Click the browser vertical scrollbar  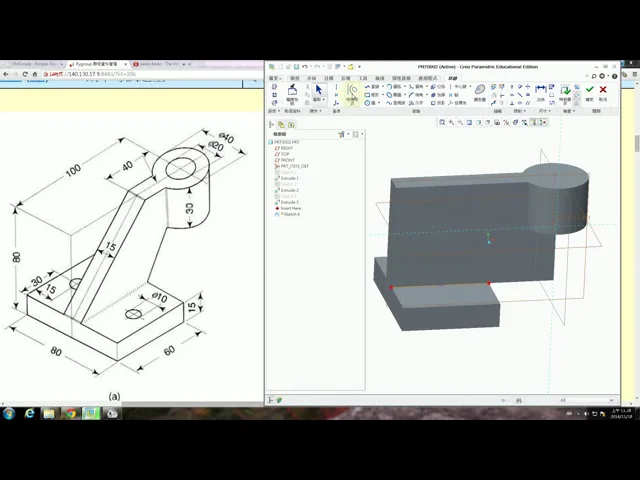click(637, 144)
